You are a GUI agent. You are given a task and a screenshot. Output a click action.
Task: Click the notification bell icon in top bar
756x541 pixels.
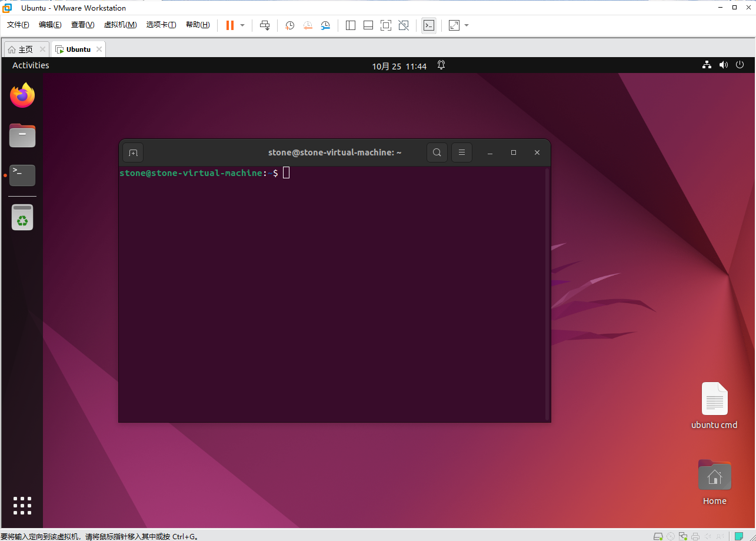coord(441,65)
